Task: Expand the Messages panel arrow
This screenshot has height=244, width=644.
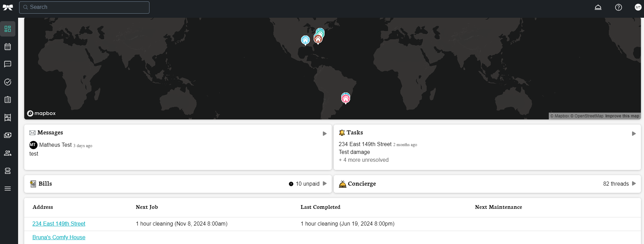Action: click(325, 133)
